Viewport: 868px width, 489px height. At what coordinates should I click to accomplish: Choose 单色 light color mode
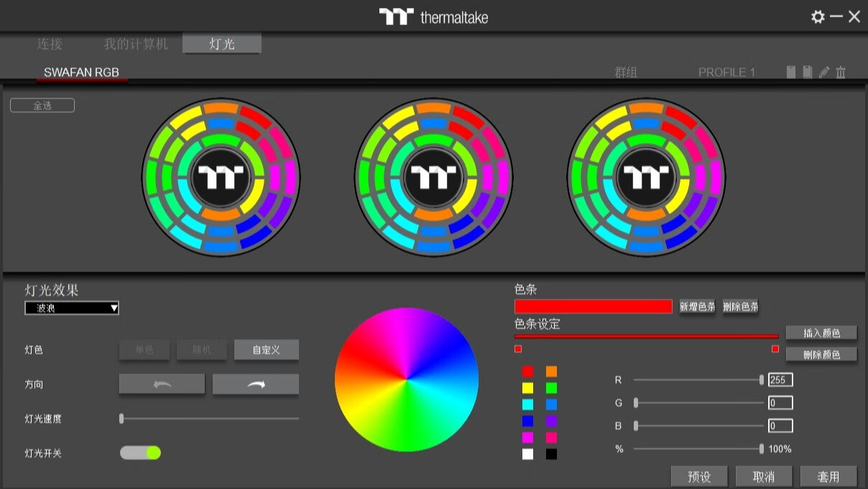coord(144,350)
